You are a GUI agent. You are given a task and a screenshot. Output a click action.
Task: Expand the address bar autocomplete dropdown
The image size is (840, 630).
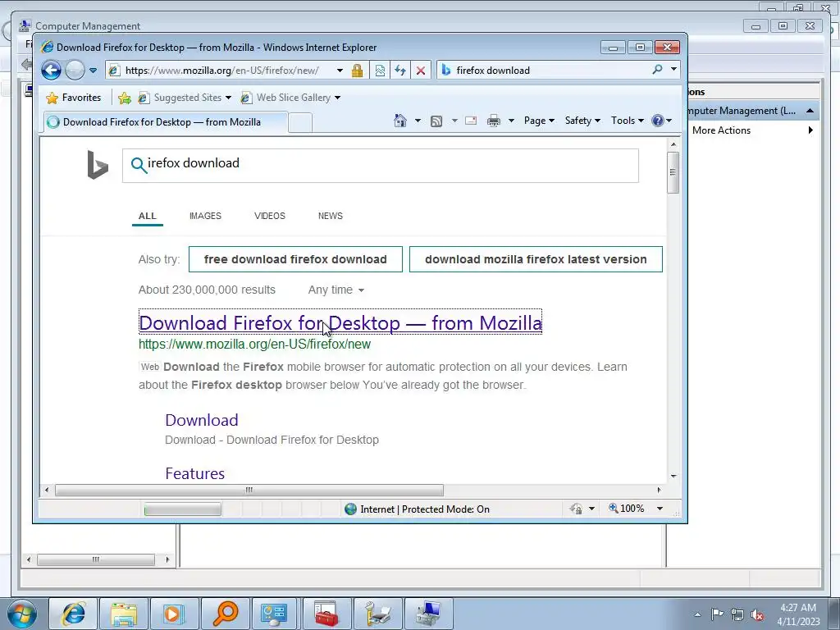pos(340,71)
